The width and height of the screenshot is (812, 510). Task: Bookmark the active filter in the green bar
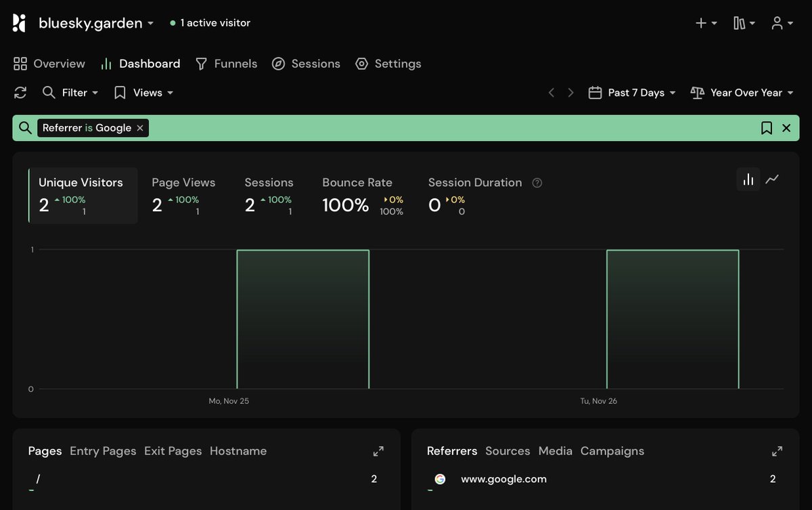[767, 127]
